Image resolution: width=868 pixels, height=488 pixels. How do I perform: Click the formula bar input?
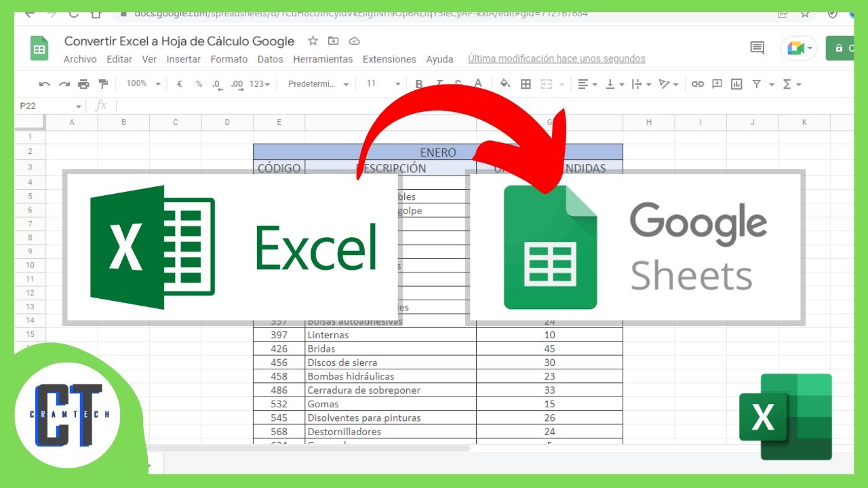485,106
